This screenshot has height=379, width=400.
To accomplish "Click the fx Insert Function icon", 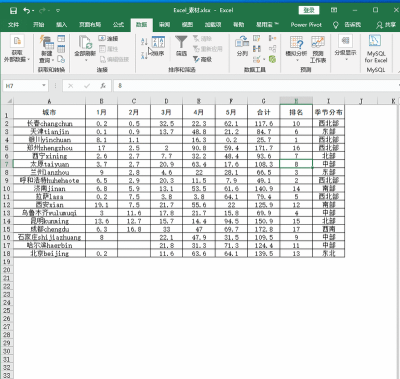I will coord(103,86).
